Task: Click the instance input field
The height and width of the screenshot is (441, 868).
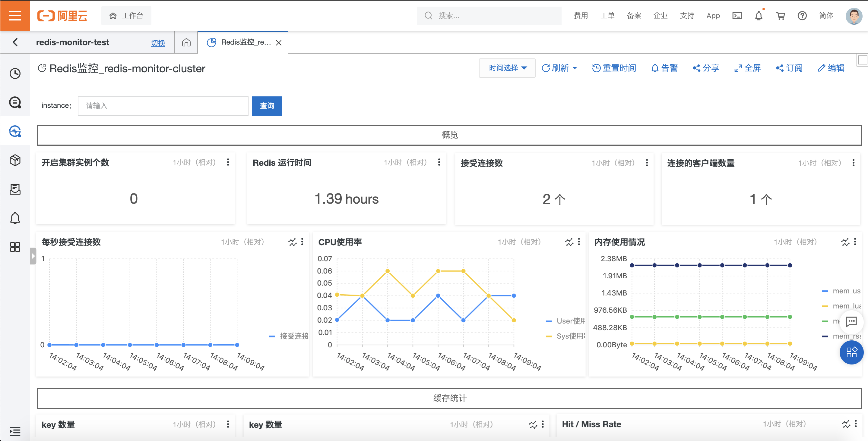Action: point(163,106)
